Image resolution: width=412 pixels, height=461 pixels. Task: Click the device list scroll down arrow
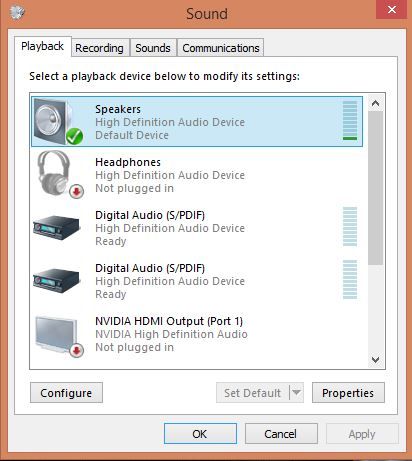pyautogui.click(x=375, y=360)
